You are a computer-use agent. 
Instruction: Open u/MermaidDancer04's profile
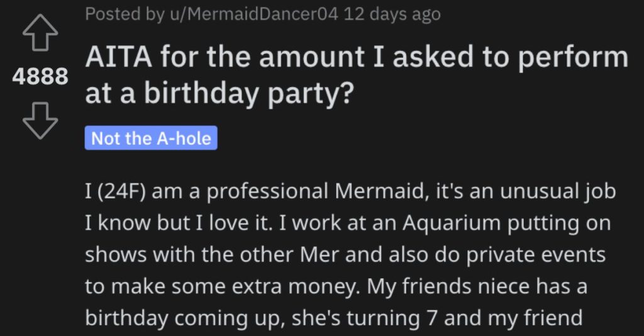pyautogui.click(x=254, y=14)
